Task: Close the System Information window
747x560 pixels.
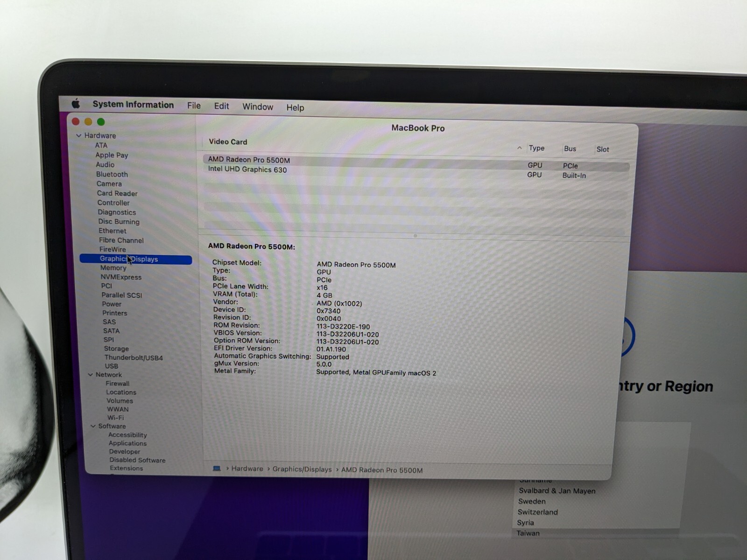Action: click(76, 121)
